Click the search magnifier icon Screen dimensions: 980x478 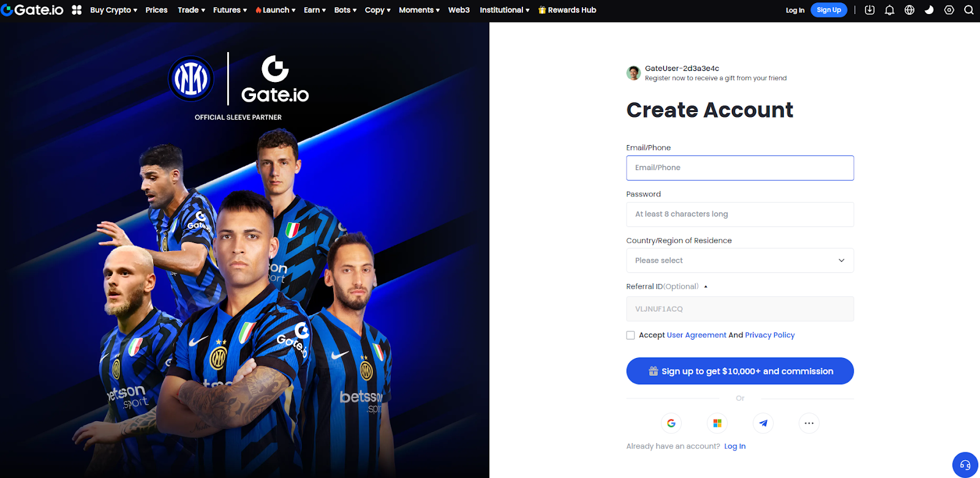tap(969, 10)
